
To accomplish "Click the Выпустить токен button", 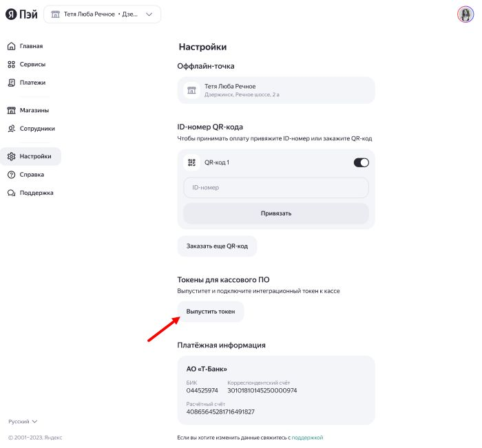I will click(x=211, y=312).
